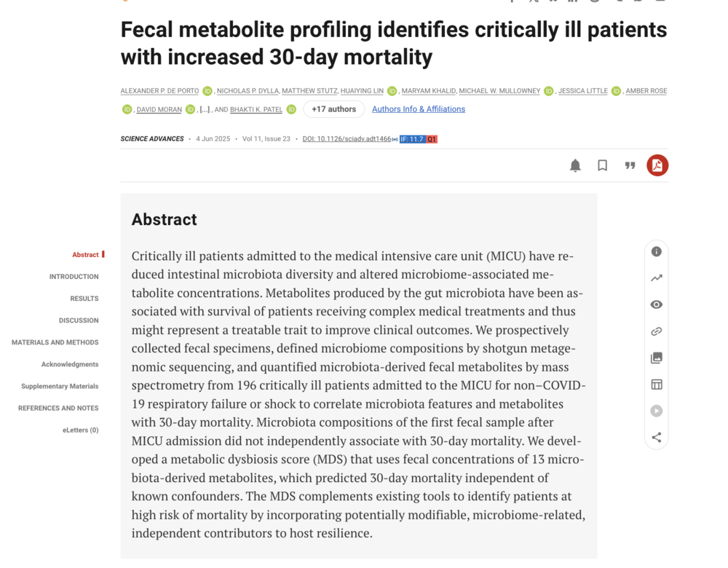Open Alexander P. De Porto's ORCID badge
The width and height of the screenshot is (728, 568).
tap(207, 91)
